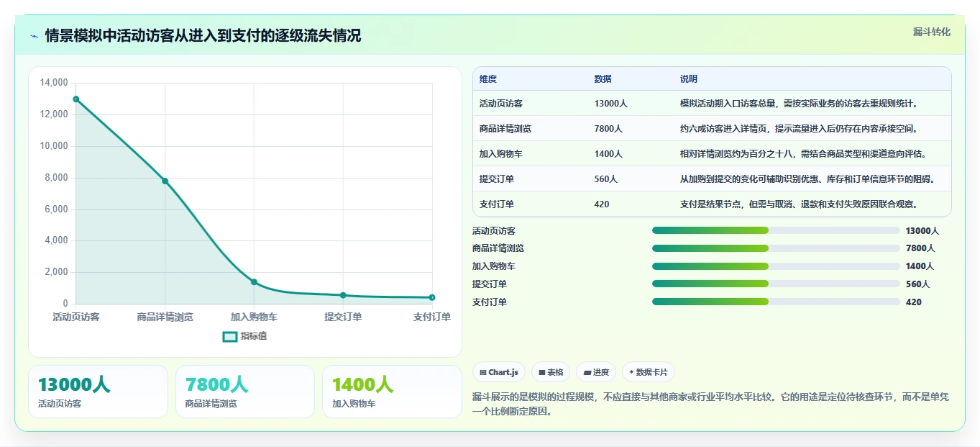Click the 8,000 y-axis label
This screenshot has height=447, width=980.
point(56,178)
